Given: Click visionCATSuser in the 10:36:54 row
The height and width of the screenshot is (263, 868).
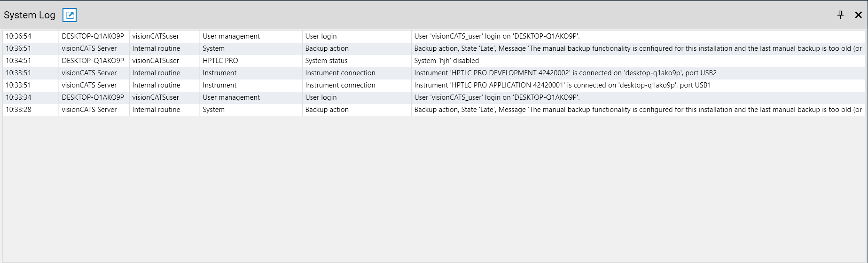Looking at the screenshot, I should [156, 36].
